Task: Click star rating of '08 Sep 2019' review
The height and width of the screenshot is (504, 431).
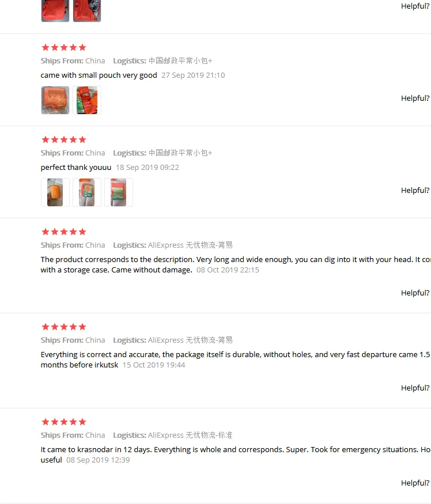Action: pyautogui.click(x=64, y=422)
